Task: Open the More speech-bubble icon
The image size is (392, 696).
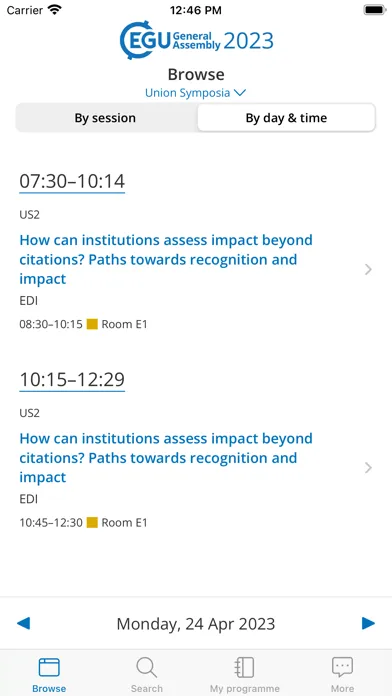Action: point(342,668)
